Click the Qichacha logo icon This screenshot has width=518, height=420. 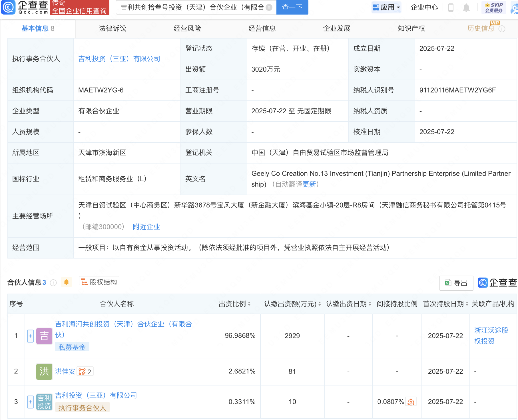coord(8,7)
